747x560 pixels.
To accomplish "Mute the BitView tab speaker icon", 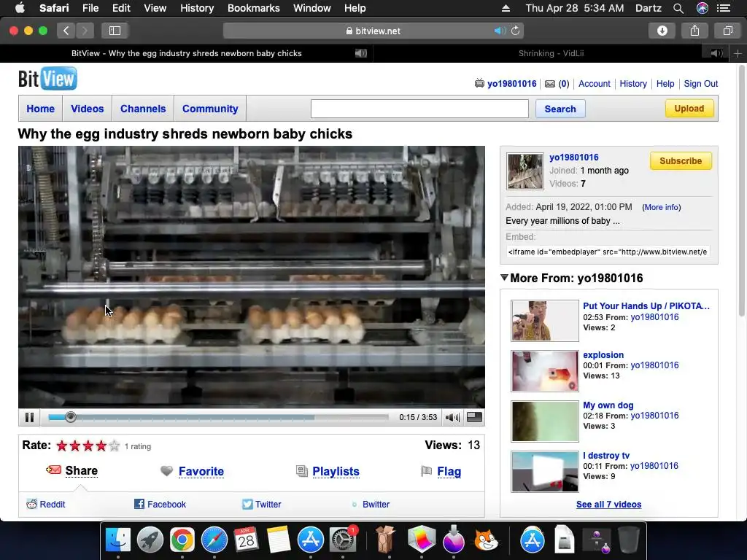I will 361,53.
